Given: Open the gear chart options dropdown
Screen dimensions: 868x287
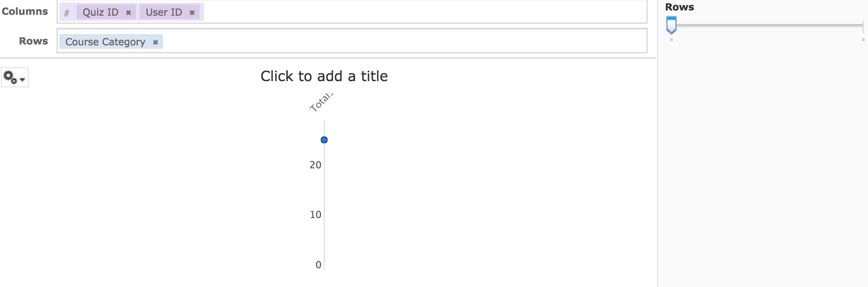Looking at the screenshot, I should pos(14,78).
